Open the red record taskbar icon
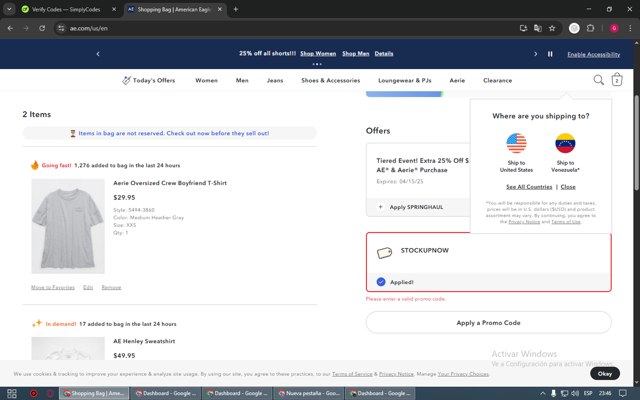This screenshot has width=640, height=400. pyautogui.click(x=33, y=393)
